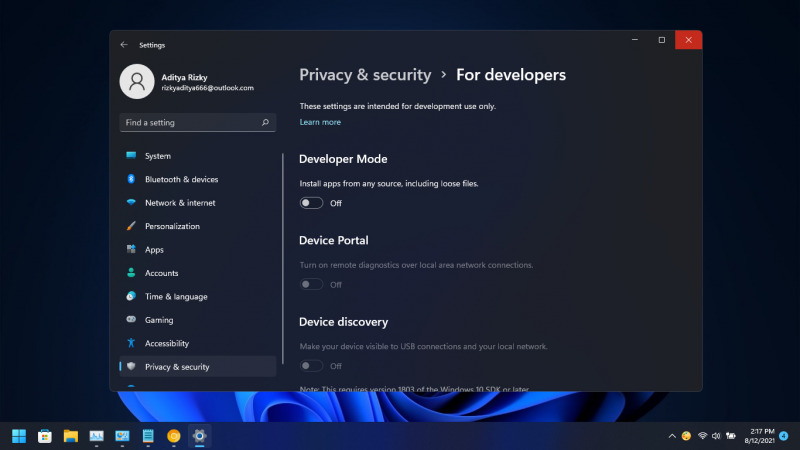Select the Personalization brush icon
The width and height of the screenshot is (800, 450).
click(131, 226)
